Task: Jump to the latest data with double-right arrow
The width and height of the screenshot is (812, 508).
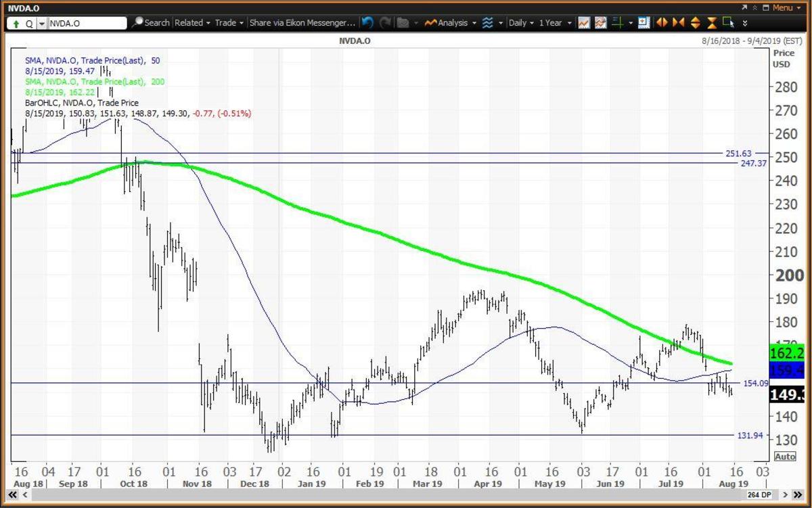Action: pyautogui.click(x=797, y=496)
